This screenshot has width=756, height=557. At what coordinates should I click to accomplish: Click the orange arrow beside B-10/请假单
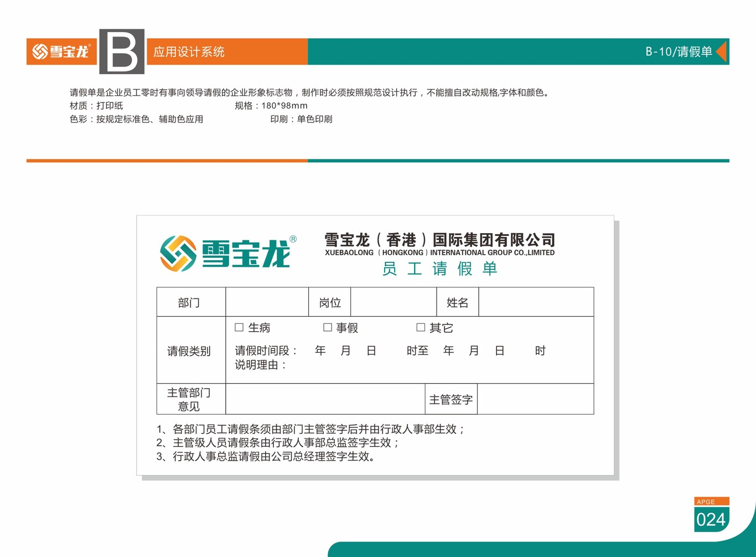coord(721,51)
